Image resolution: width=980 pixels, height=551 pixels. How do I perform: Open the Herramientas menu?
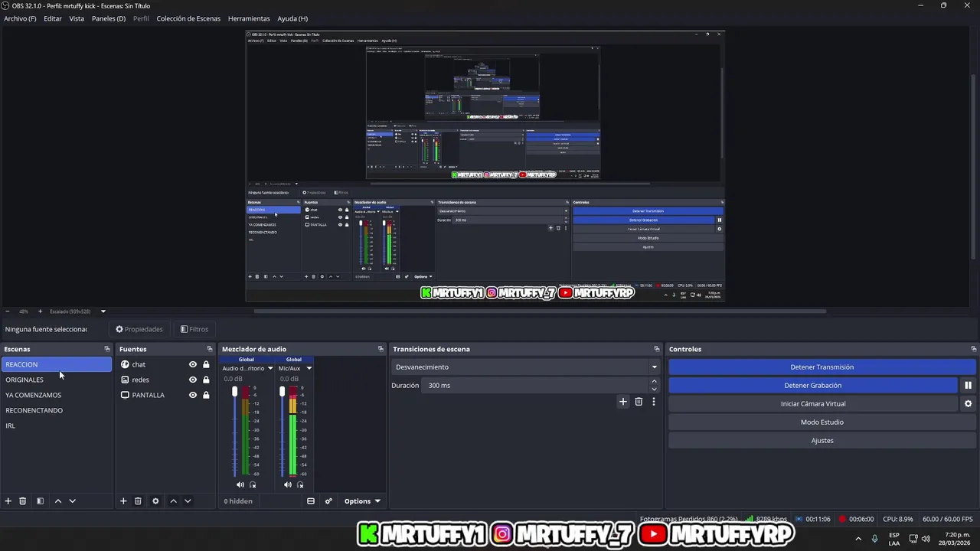click(x=249, y=18)
